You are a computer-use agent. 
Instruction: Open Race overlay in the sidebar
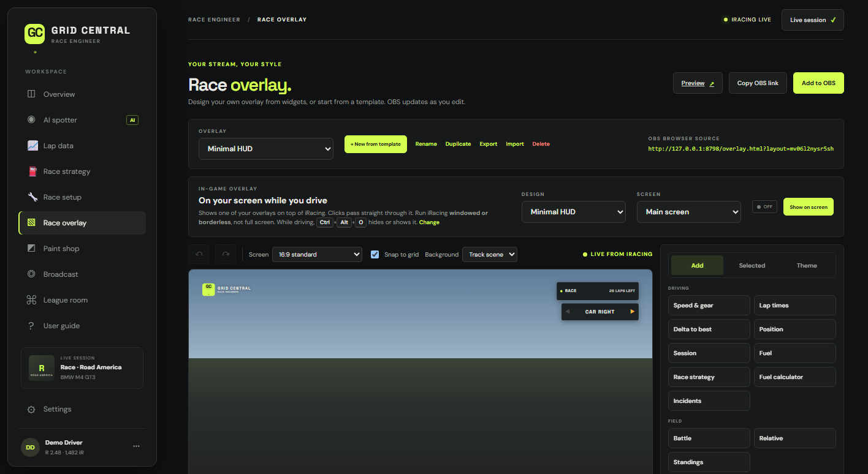coord(82,223)
